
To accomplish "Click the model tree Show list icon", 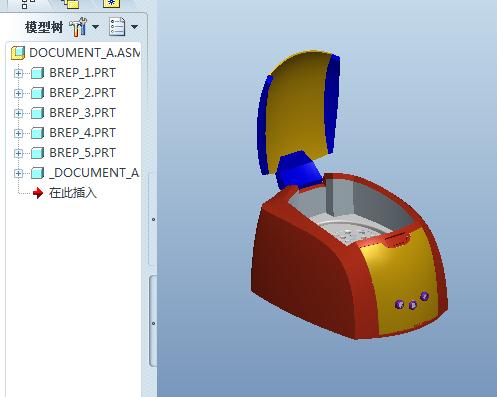I will click(117, 27).
